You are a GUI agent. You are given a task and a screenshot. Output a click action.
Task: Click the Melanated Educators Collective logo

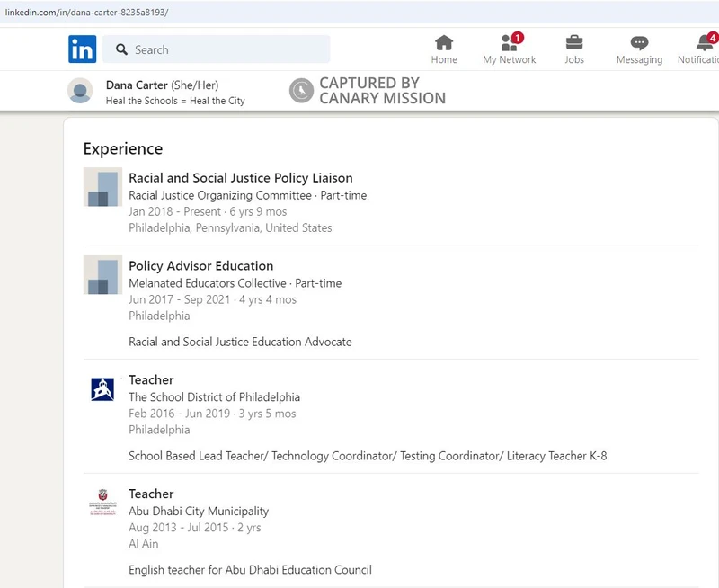[102, 276]
